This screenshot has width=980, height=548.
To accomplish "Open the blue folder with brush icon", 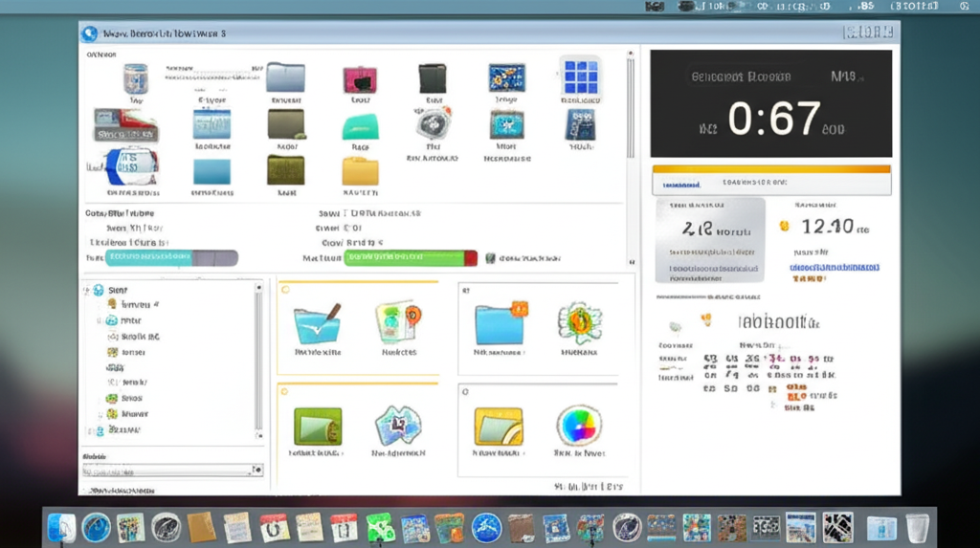I will [317, 323].
